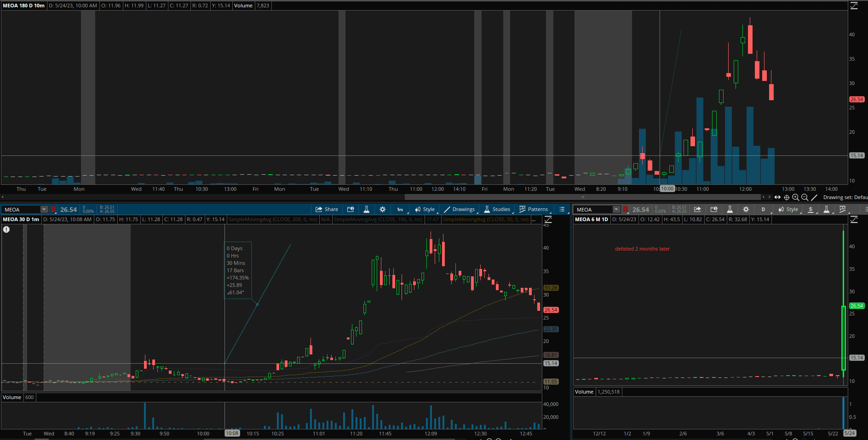Select the crosshair pointer tool
Screen dimensions: 868x440
tap(787, 197)
